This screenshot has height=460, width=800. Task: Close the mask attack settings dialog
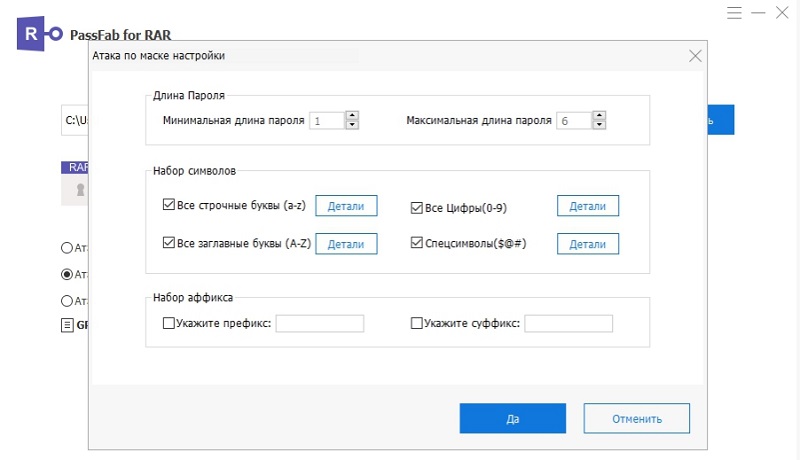695,56
